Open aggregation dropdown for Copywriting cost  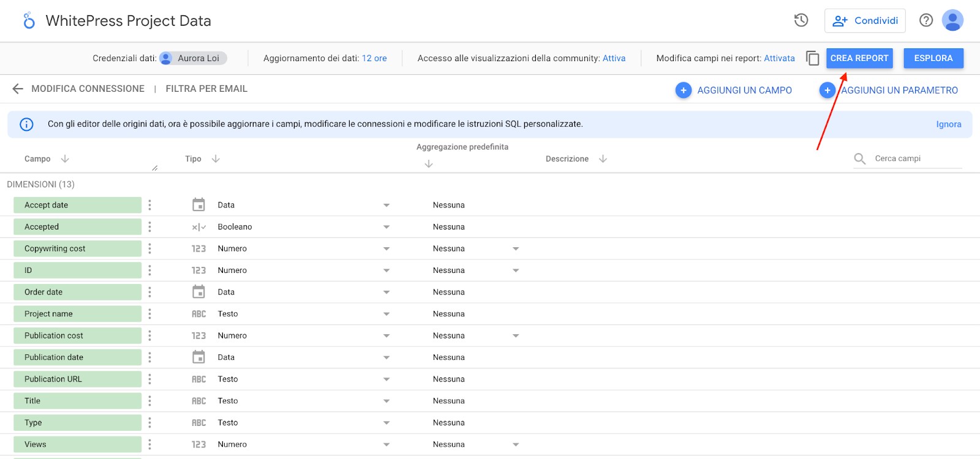coord(516,248)
